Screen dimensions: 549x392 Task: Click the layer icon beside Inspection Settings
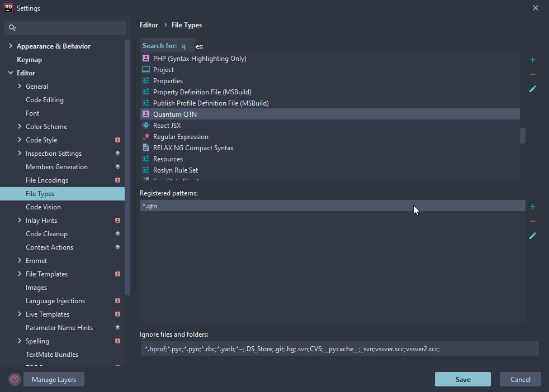coord(117,154)
